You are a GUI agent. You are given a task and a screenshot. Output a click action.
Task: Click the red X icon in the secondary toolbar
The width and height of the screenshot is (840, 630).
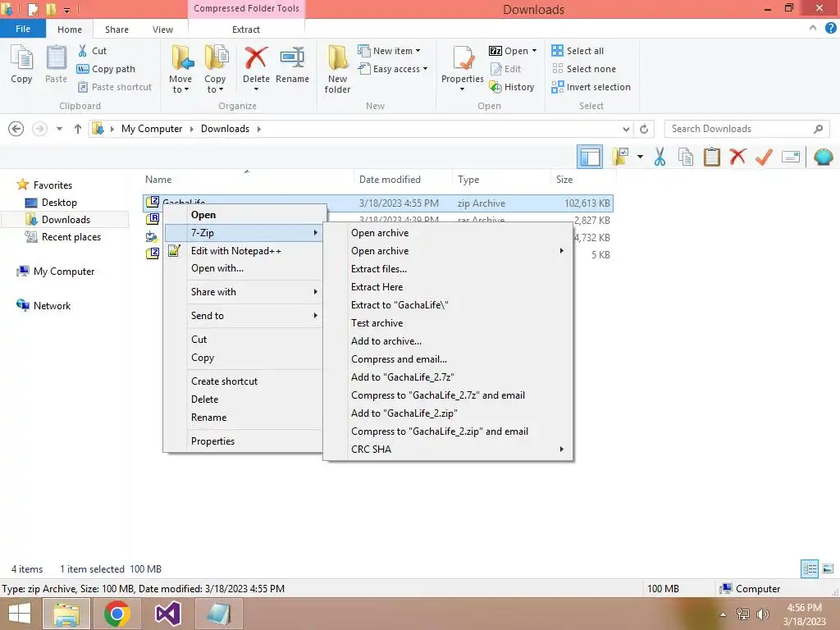(737, 157)
